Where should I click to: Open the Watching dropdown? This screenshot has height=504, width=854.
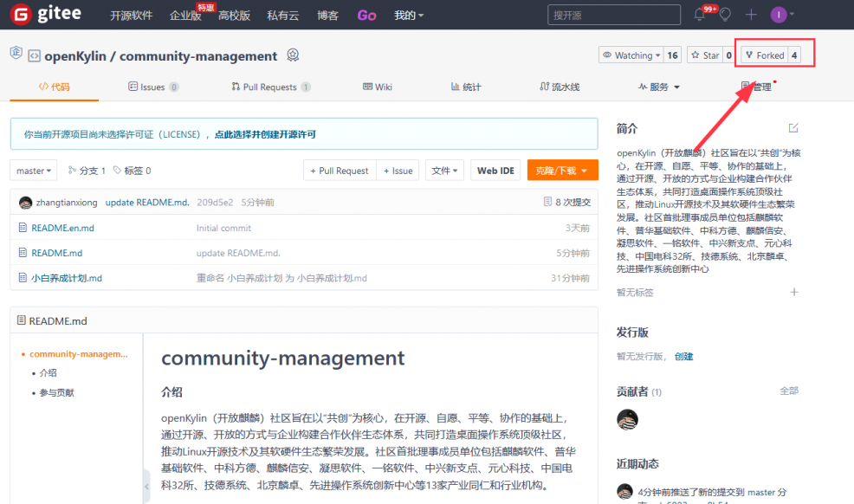click(631, 55)
